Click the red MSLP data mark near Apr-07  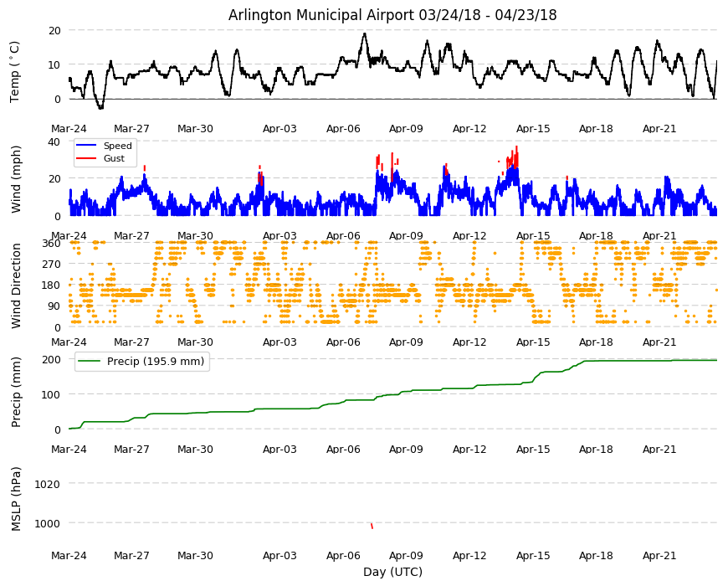click(372, 526)
